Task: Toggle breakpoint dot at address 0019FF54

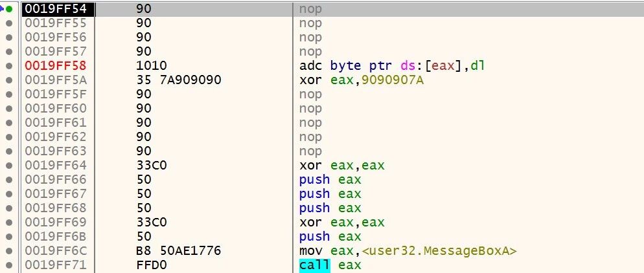Action: [9, 8]
